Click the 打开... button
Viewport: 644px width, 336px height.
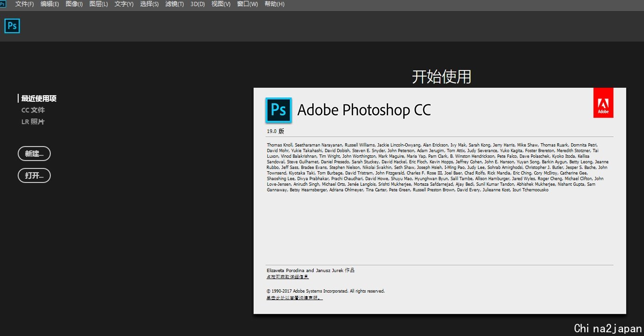coord(34,175)
